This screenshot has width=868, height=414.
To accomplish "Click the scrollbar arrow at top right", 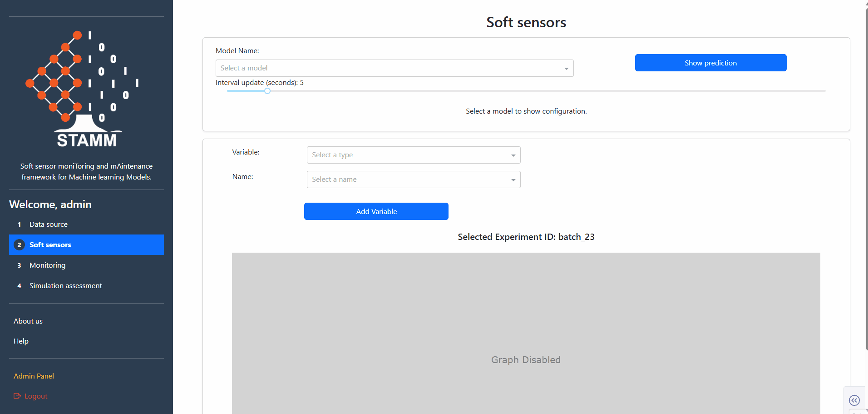I will (x=864, y=4).
